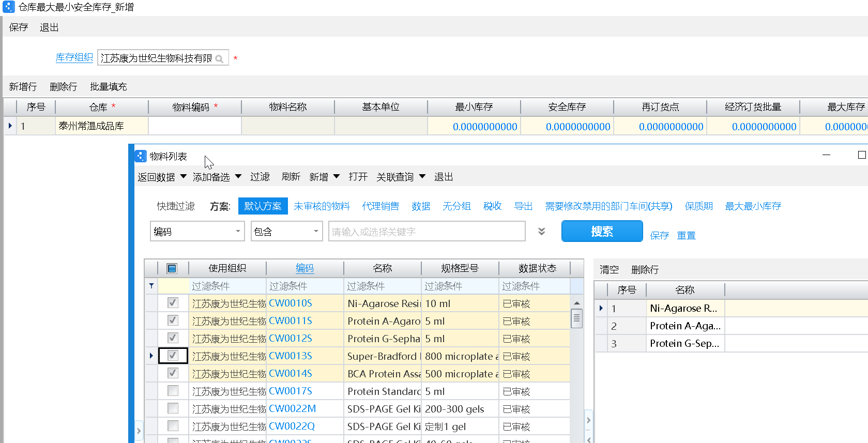
Task: Click 批量填充 button
Action: tap(109, 86)
